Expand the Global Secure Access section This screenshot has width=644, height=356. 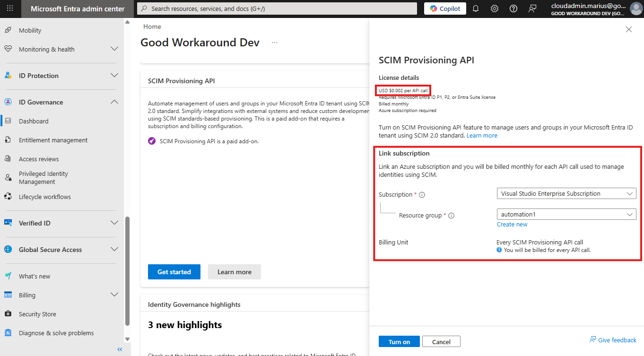pyautogui.click(x=114, y=250)
